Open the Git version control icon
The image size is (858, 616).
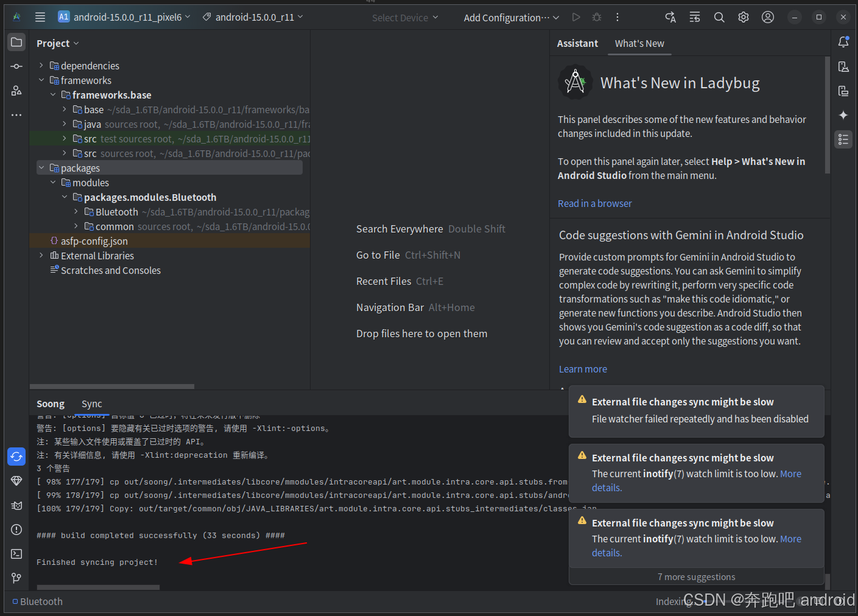click(16, 578)
